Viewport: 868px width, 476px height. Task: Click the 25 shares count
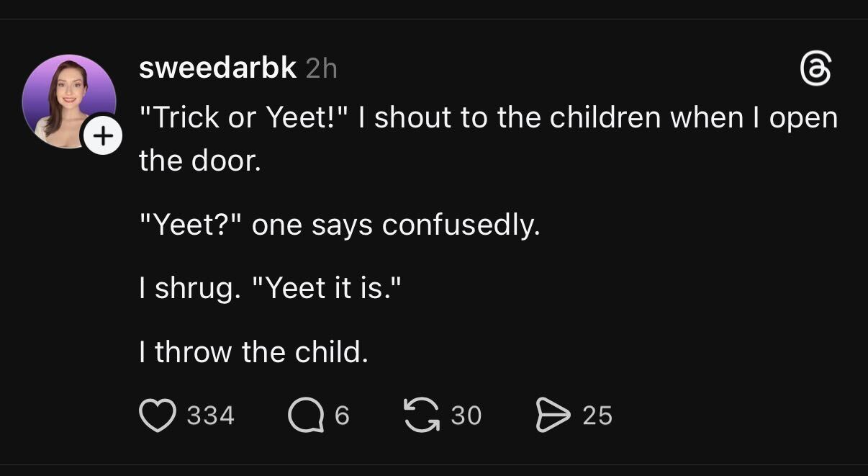pos(597,416)
